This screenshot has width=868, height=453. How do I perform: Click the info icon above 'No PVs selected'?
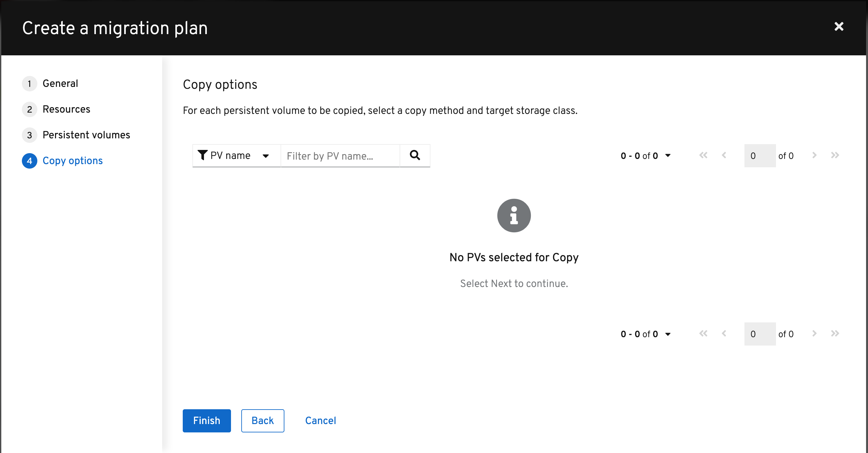[x=514, y=215]
